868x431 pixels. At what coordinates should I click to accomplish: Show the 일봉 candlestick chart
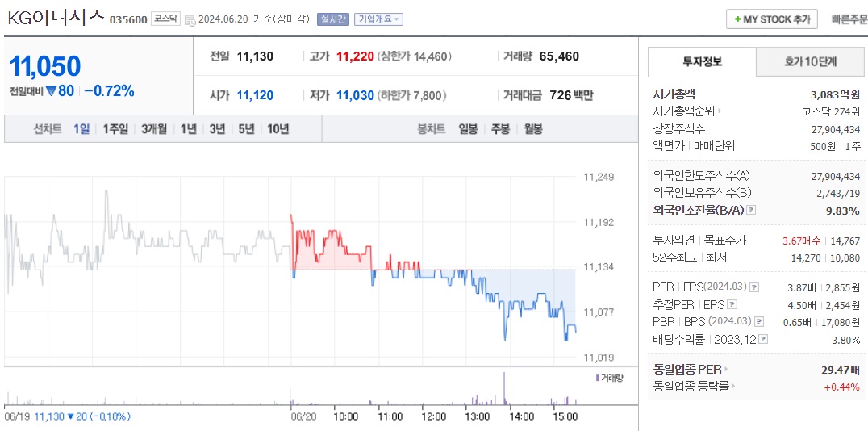click(468, 129)
